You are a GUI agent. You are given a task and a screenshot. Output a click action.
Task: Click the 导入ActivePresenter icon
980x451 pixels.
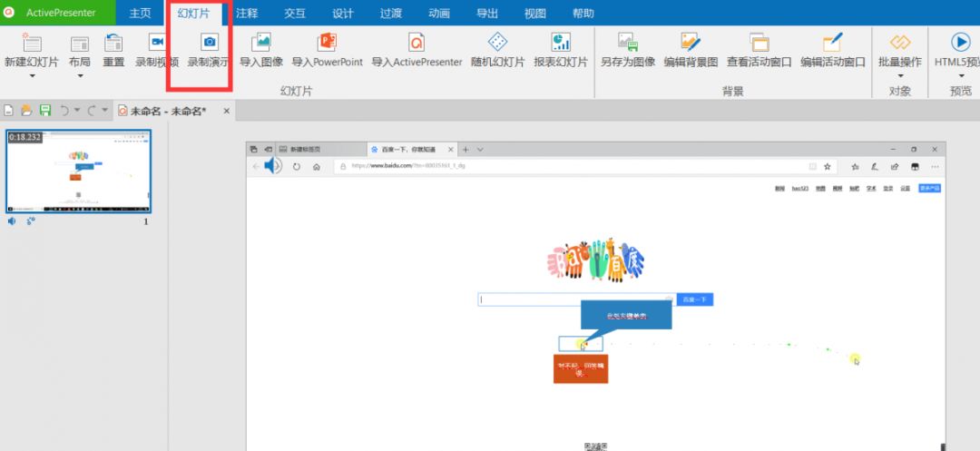[416, 42]
